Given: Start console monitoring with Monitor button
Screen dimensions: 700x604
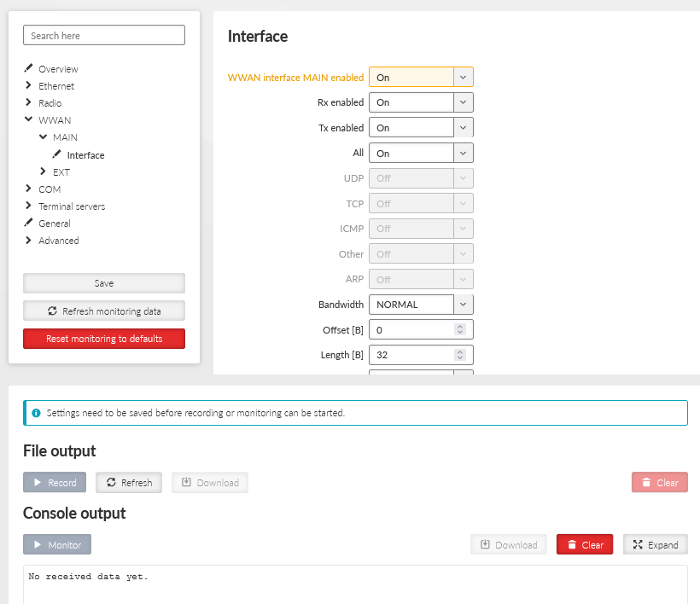Looking at the screenshot, I should 57,545.
